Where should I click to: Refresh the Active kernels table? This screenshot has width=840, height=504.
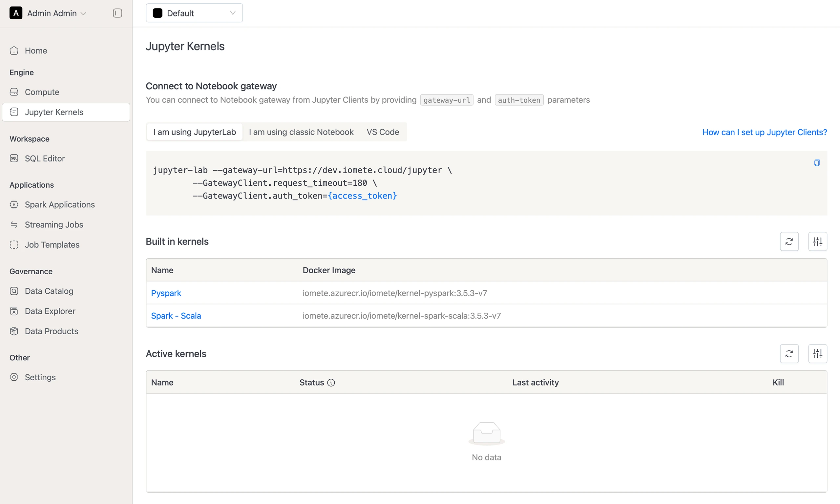click(x=789, y=353)
